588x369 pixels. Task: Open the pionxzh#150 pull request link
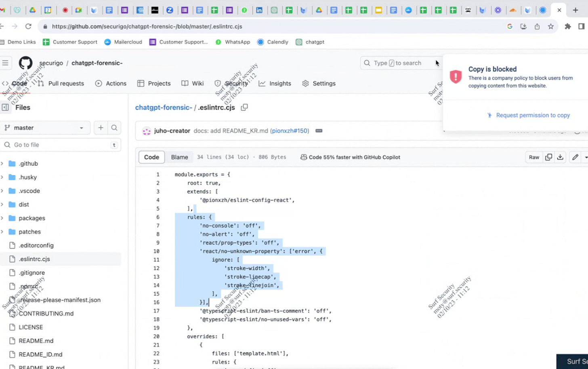[290, 131]
